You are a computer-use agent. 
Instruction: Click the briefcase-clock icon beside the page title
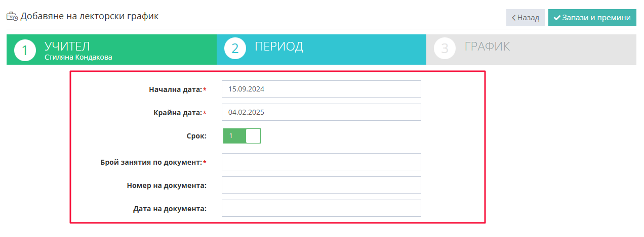pos(12,17)
